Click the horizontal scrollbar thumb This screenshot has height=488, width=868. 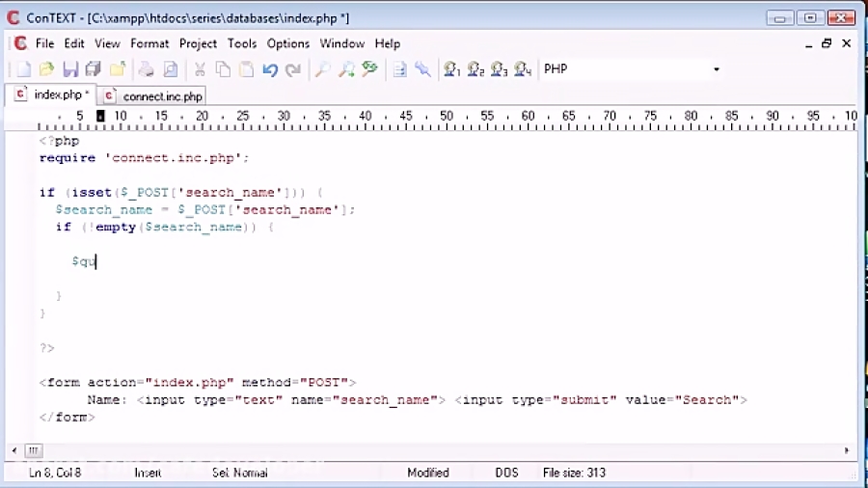[x=33, y=450]
